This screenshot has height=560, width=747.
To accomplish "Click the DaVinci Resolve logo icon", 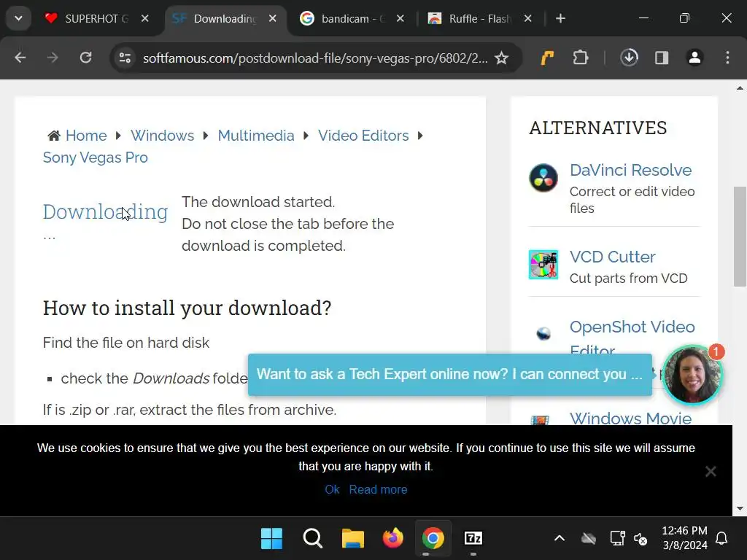I will (x=543, y=178).
